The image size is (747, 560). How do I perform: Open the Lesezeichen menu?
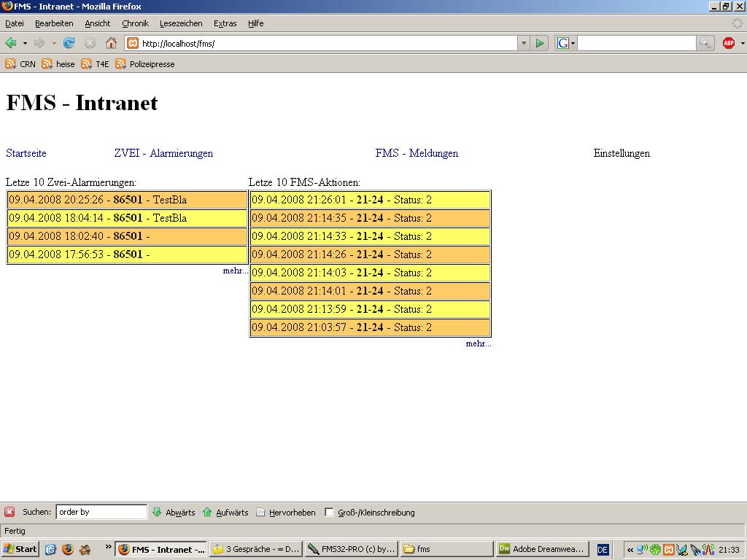(181, 23)
